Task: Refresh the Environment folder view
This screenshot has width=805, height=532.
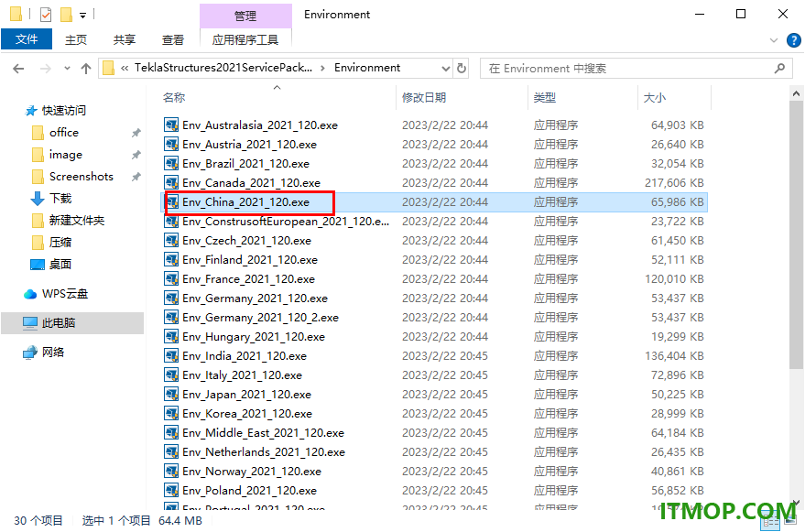Action: click(462, 68)
